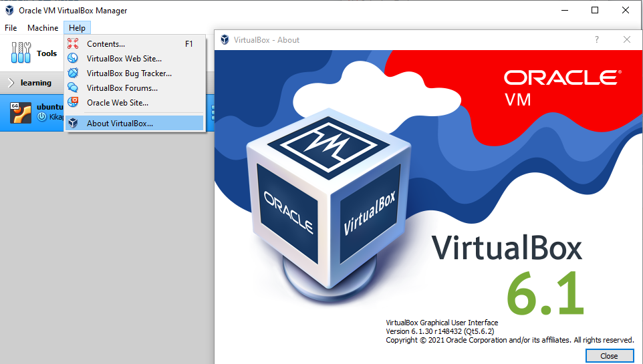Open the Contents help entry

(x=134, y=44)
